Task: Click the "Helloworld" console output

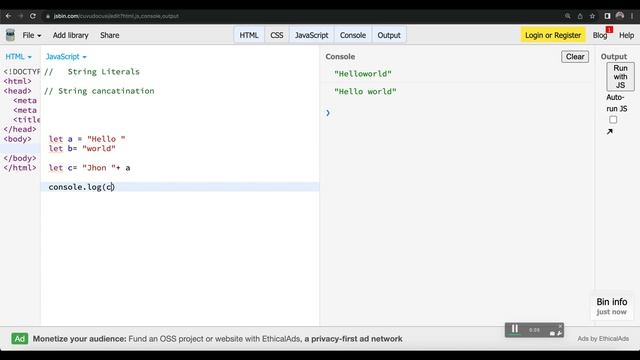Action: pyautogui.click(x=363, y=74)
